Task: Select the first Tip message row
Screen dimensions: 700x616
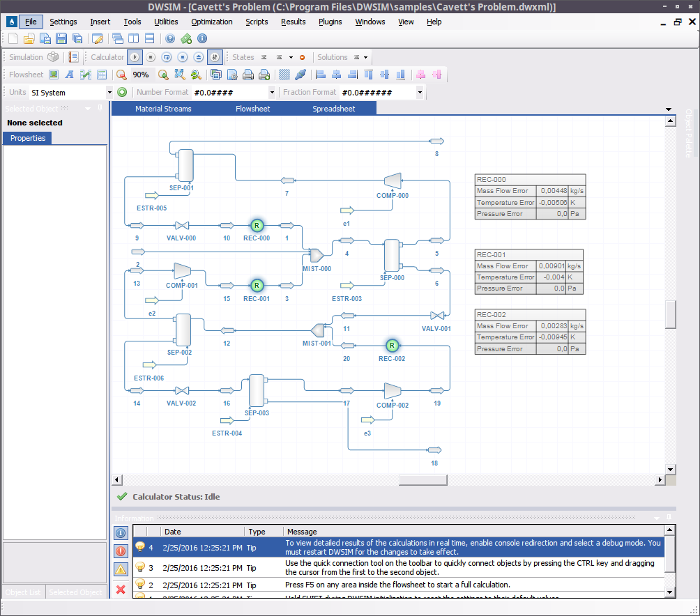Action: (x=399, y=547)
